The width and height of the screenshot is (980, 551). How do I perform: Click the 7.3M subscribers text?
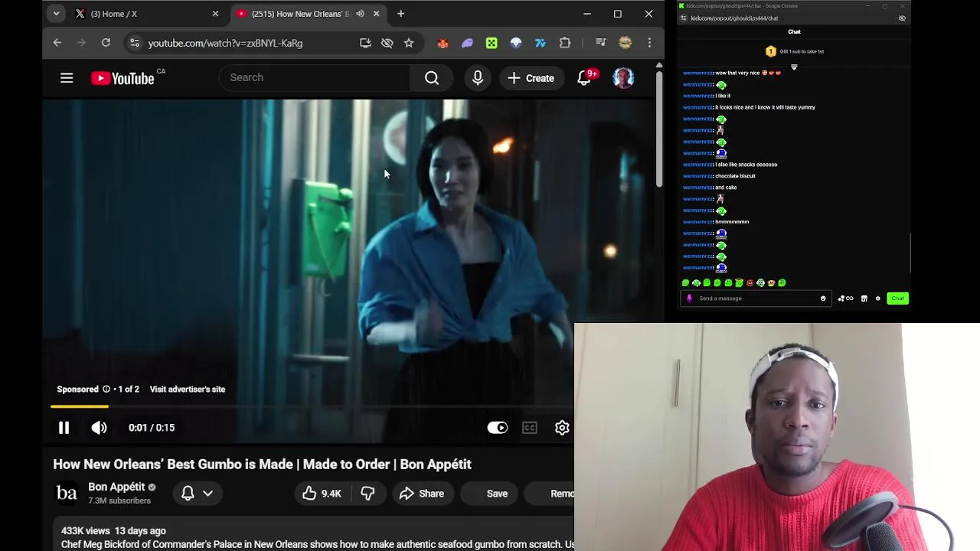coord(119,500)
